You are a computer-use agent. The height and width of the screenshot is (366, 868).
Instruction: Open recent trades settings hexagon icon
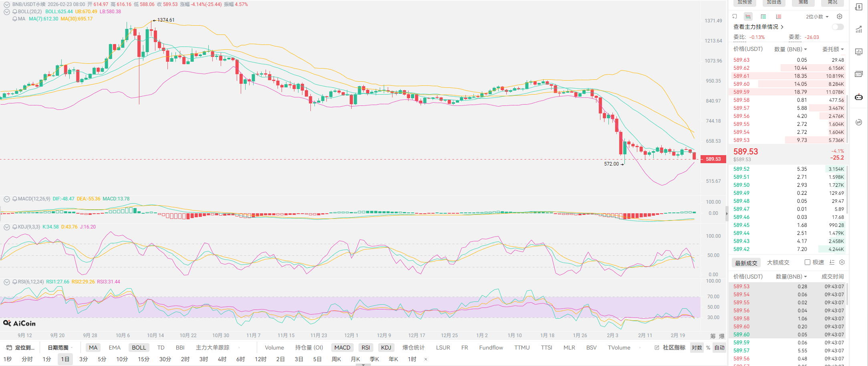pos(842,262)
